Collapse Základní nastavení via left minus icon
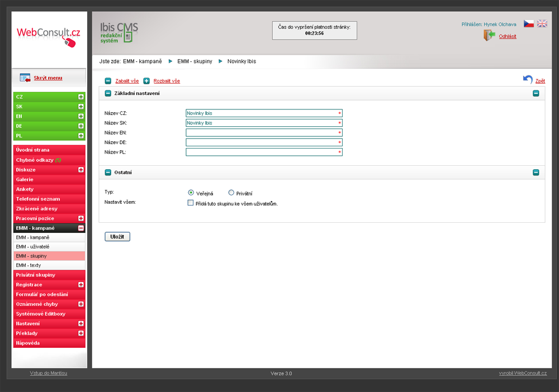The height and width of the screenshot is (392, 559). 108,93
